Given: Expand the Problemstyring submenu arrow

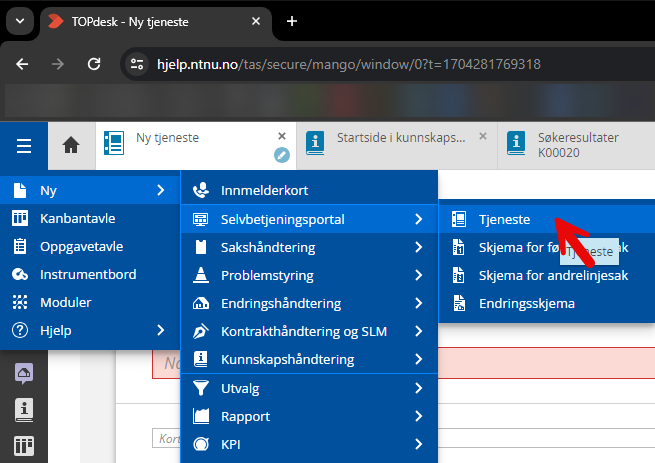Looking at the screenshot, I should coord(419,275).
